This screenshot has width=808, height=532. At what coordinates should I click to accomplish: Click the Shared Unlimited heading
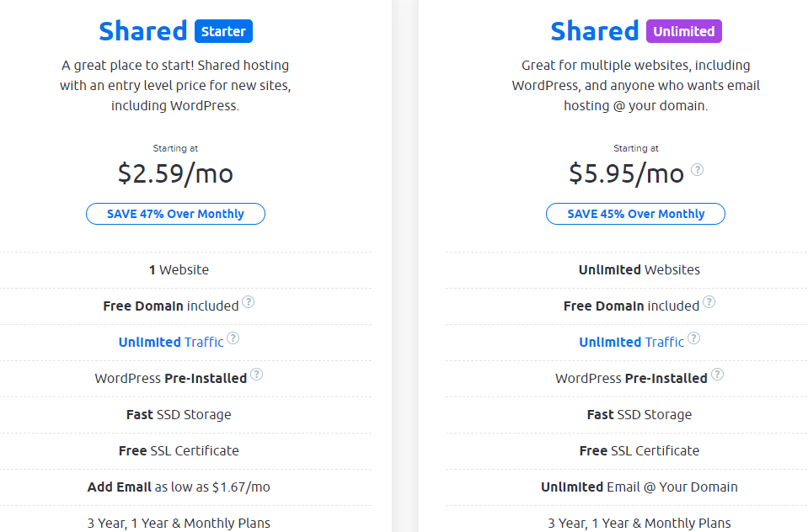coord(636,31)
